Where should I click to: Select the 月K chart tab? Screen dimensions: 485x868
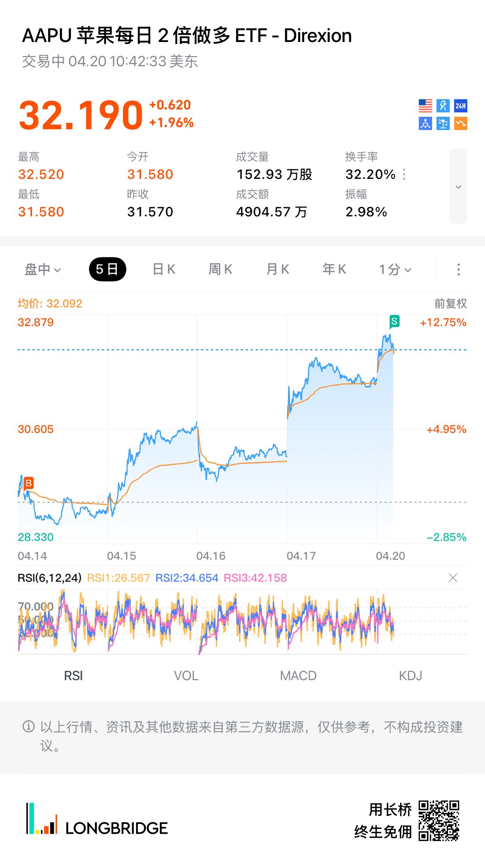[x=278, y=269]
